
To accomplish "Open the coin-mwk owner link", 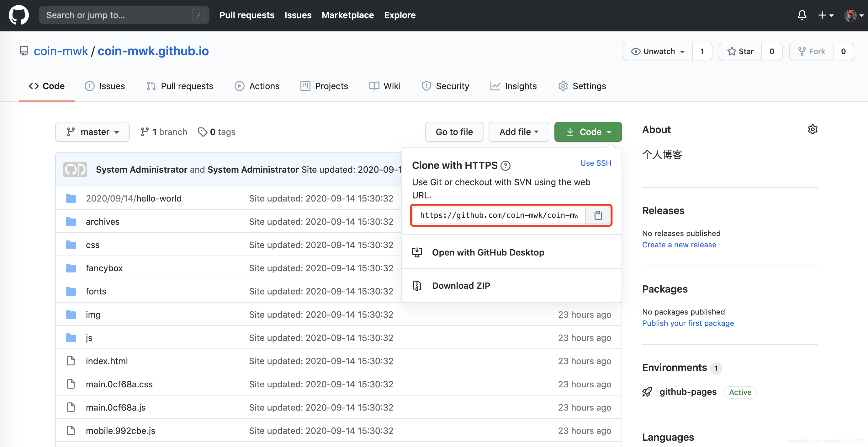I will coord(61,51).
